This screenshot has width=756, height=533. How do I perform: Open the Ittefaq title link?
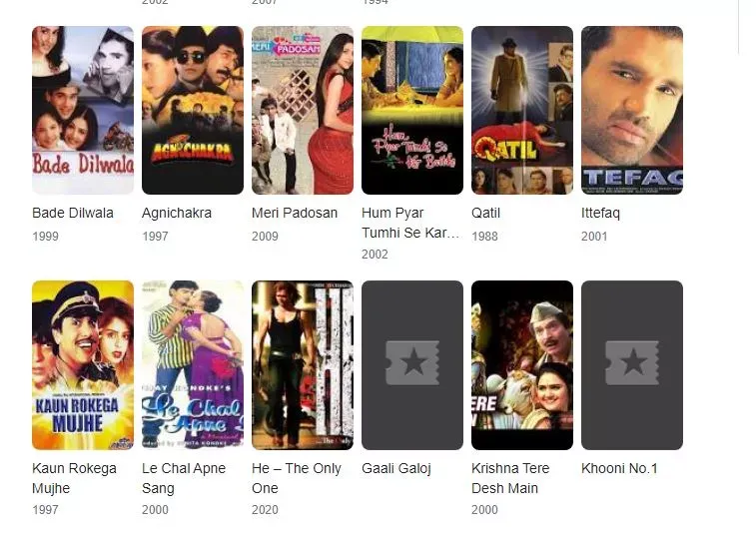601,213
